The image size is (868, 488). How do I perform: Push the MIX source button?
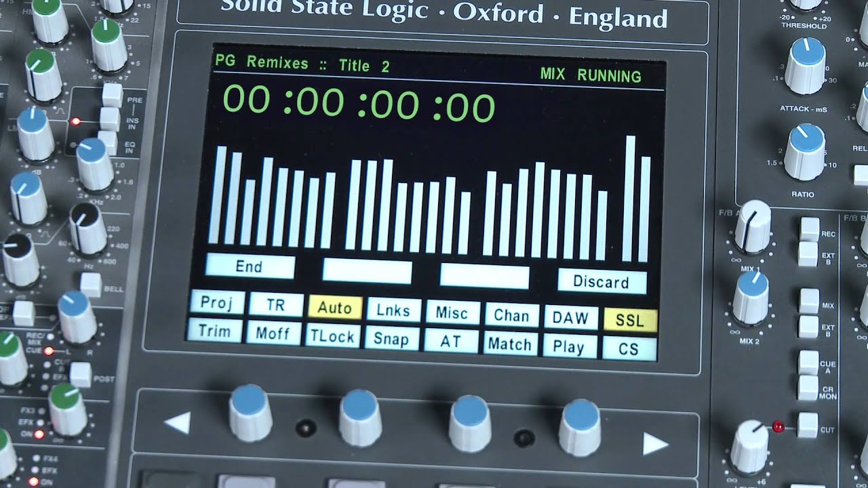tap(809, 300)
